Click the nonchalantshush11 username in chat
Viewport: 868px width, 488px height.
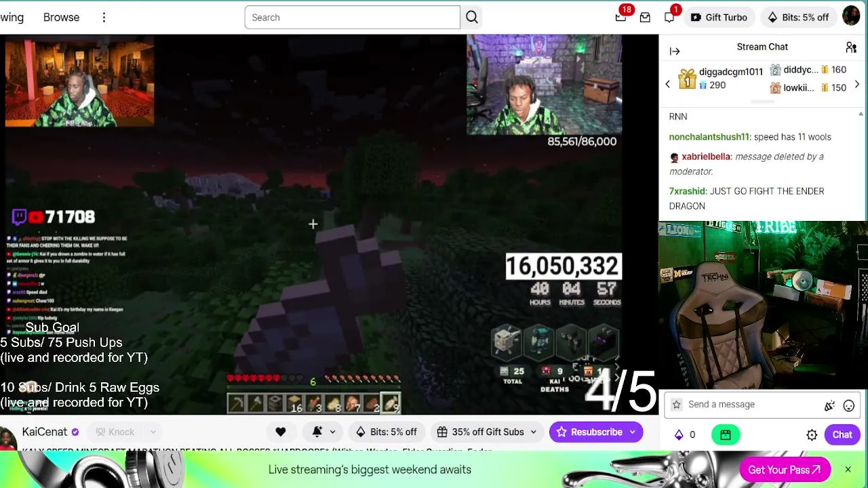click(x=709, y=137)
